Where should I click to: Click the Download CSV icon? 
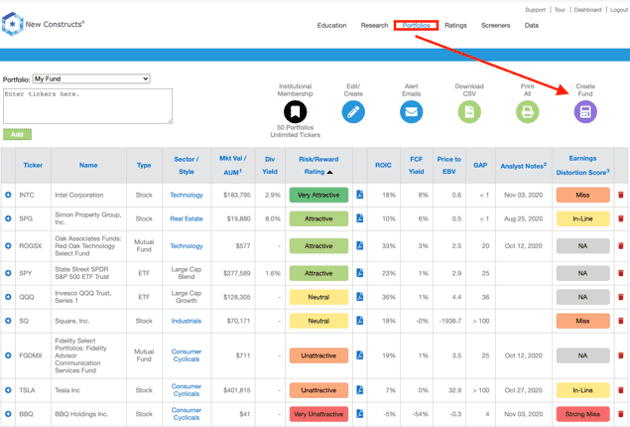(469, 112)
